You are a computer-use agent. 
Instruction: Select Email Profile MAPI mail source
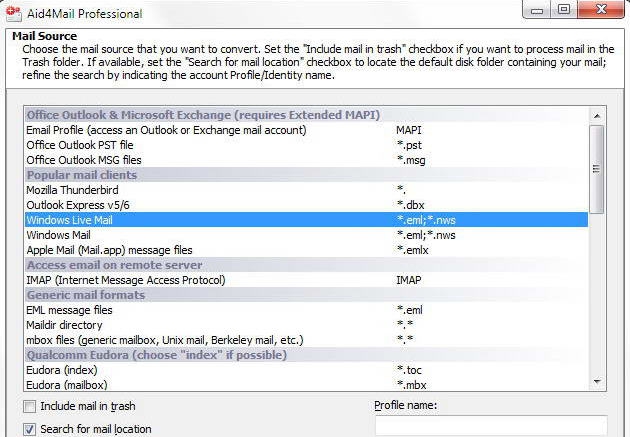(x=166, y=130)
